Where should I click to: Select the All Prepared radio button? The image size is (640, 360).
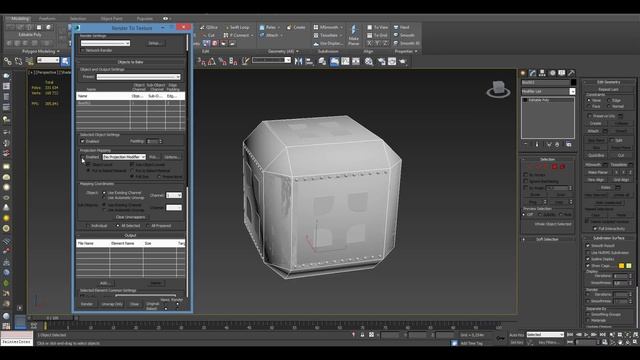pos(148,226)
